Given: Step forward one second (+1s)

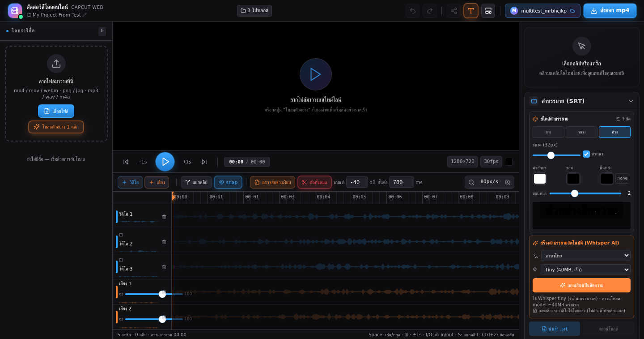Looking at the screenshot, I should click(187, 162).
